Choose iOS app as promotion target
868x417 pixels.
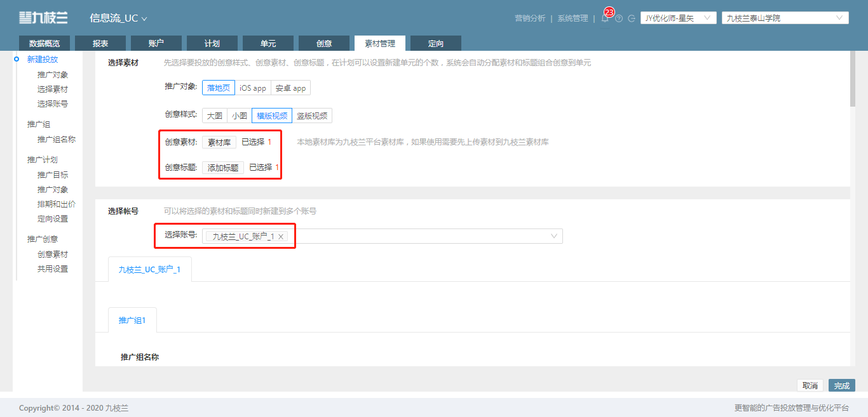[x=253, y=88]
